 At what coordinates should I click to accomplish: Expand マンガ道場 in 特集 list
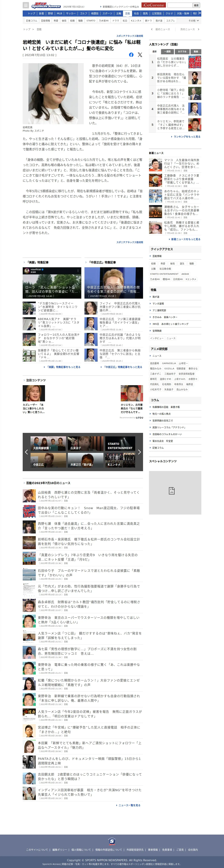click(x=175, y=304)
